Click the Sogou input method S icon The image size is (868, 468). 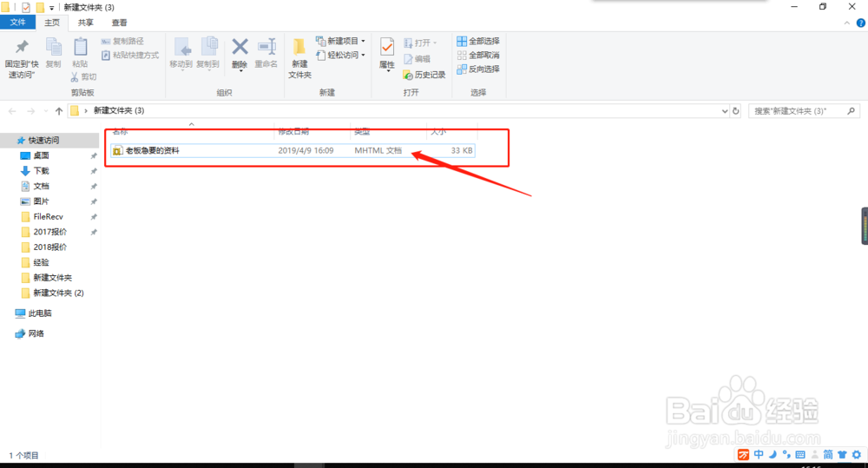click(x=743, y=455)
